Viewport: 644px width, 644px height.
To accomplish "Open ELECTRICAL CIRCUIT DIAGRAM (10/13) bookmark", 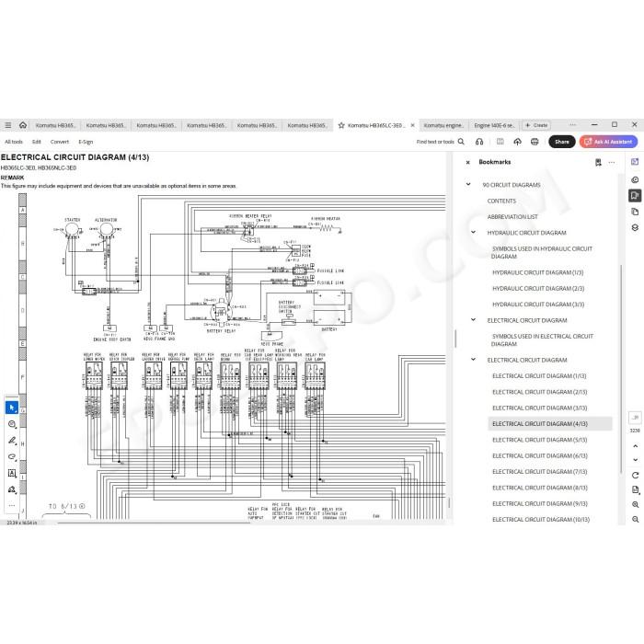I will pos(541,520).
